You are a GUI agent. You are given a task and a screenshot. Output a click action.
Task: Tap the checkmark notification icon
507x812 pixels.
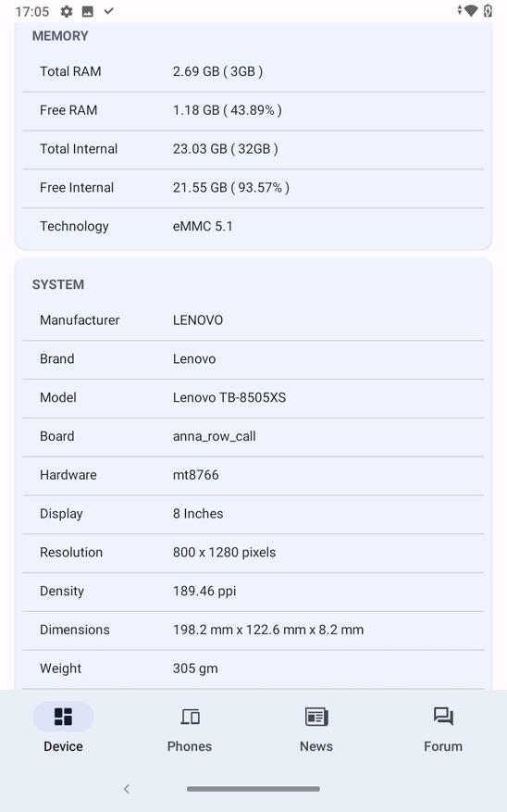(108, 11)
